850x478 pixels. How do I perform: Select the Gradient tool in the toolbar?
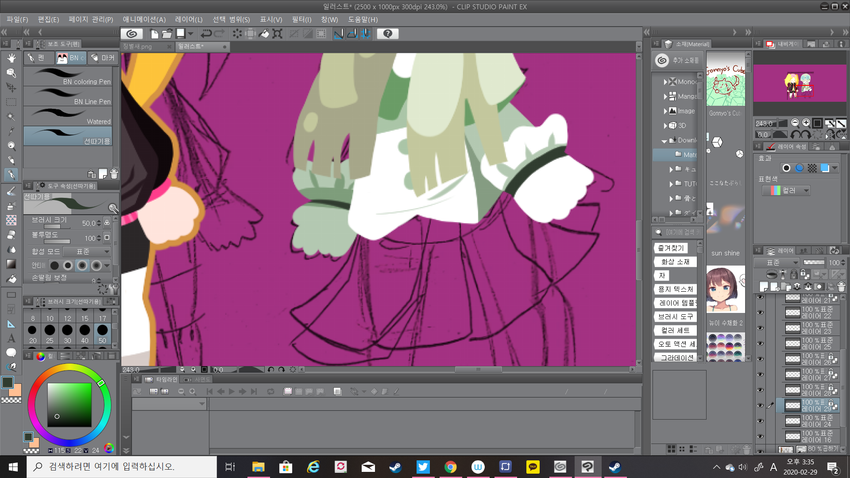tap(11, 264)
